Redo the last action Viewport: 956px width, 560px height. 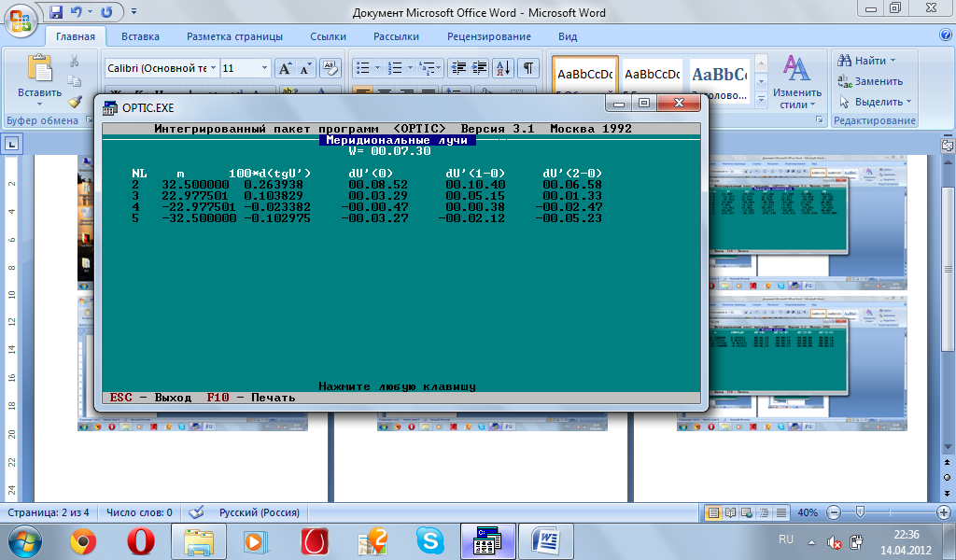[x=106, y=11]
